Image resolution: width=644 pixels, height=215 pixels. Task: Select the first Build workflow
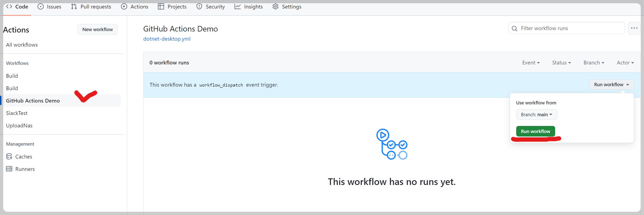coord(12,76)
